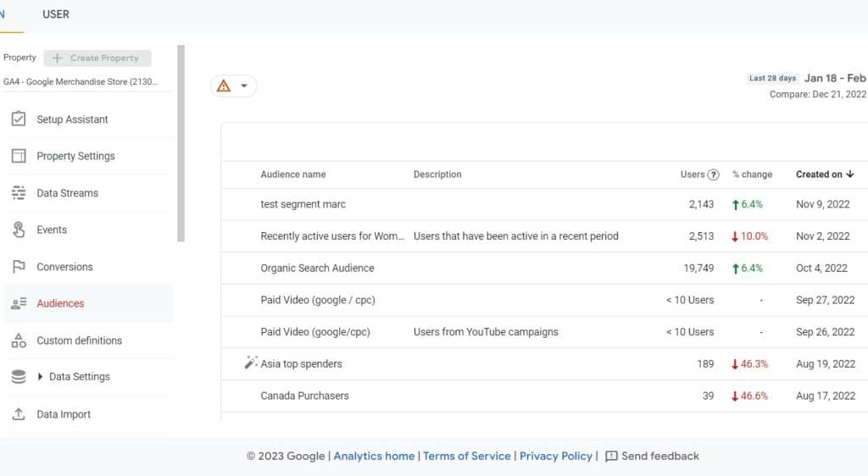This screenshot has height=476, width=868.
Task: Click the Audiences people icon
Action: pos(19,303)
